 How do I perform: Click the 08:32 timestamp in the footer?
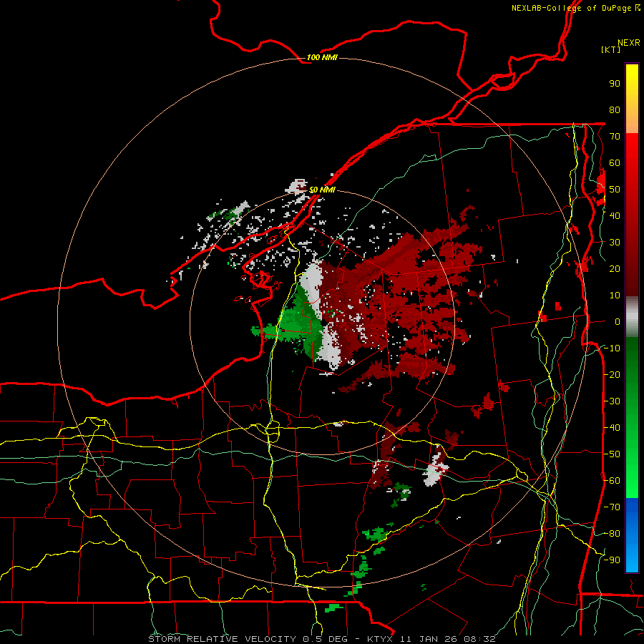click(479, 639)
